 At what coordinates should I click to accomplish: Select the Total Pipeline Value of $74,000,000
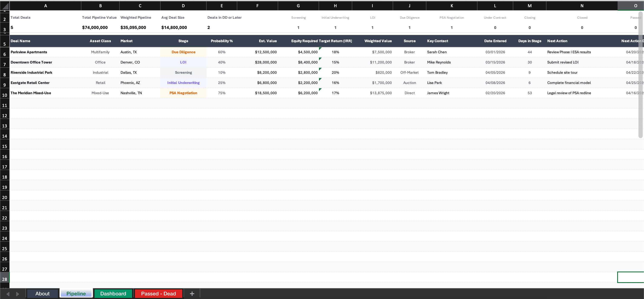click(95, 27)
